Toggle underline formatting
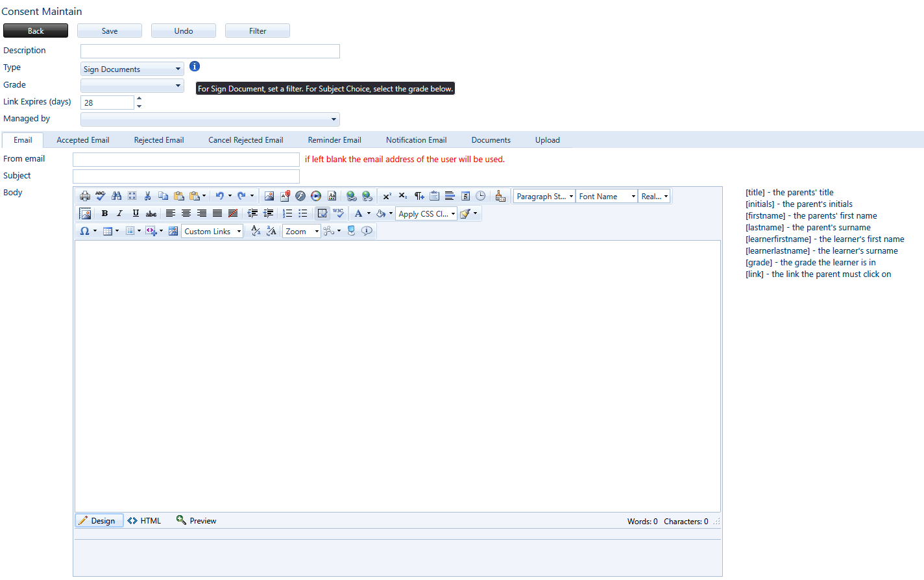The width and height of the screenshot is (924, 580). tap(136, 213)
